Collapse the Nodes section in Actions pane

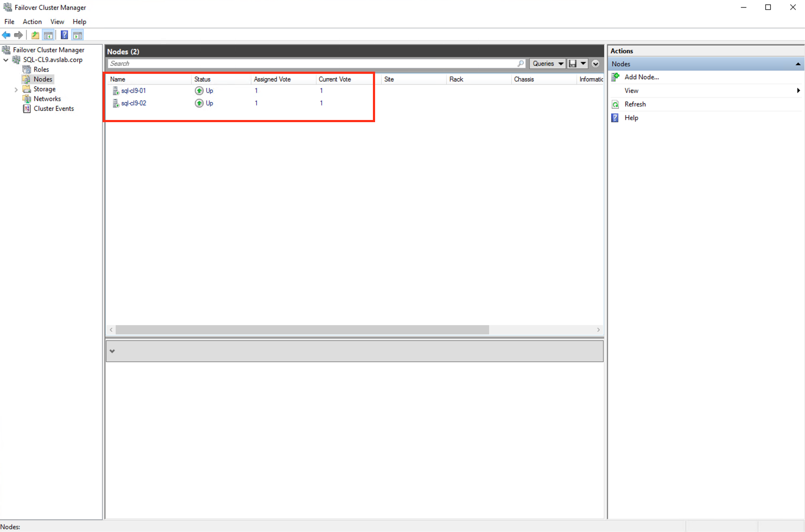tap(798, 64)
